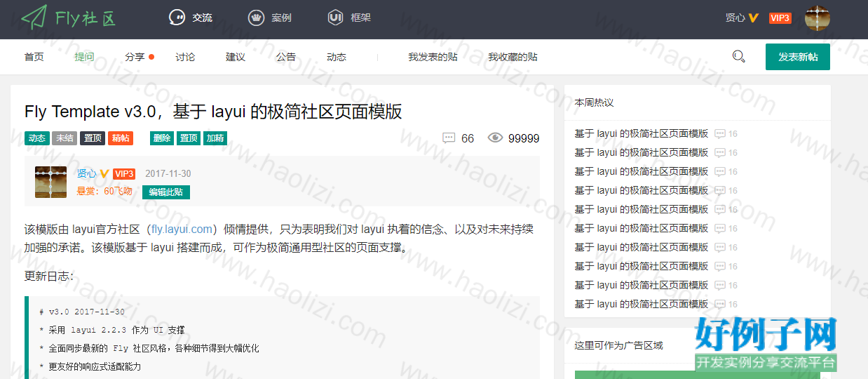
Task: Open 我收藏的贴 link
Action: (x=513, y=57)
